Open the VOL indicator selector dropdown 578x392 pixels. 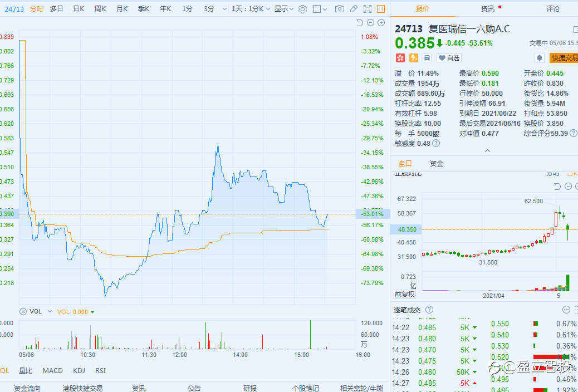(x=50, y=312)
